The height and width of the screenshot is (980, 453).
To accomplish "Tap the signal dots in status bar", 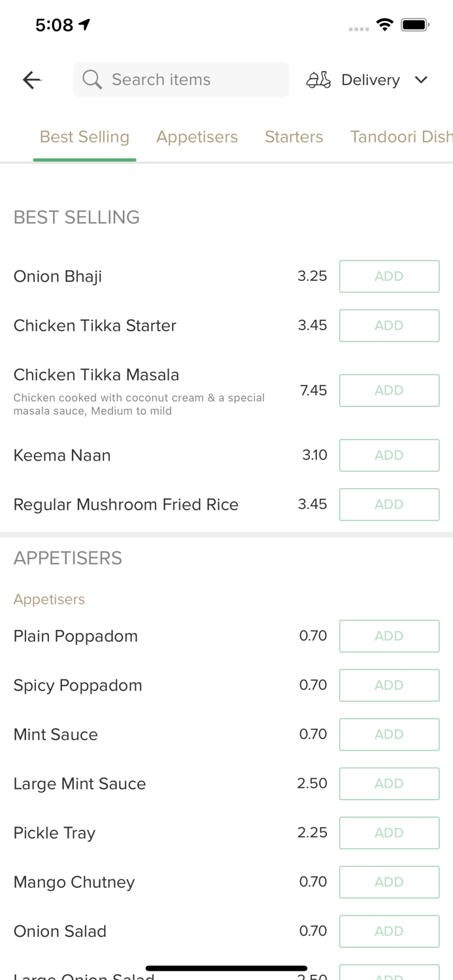I will coord(358,28).
